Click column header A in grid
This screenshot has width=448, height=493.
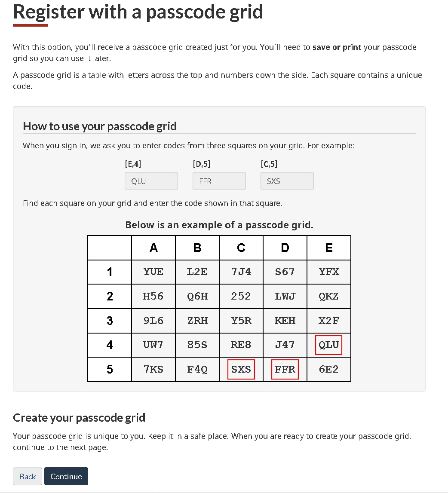point(153,248)
